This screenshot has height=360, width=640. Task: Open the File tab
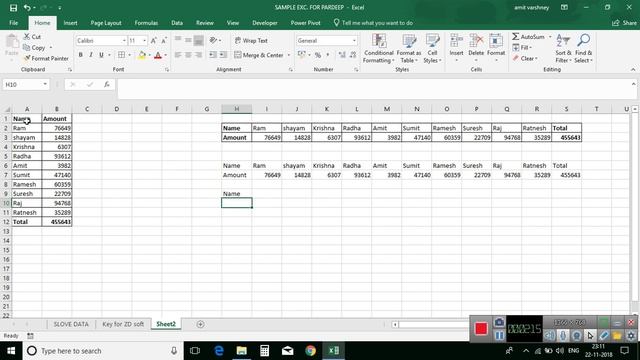tap(13, 23)
